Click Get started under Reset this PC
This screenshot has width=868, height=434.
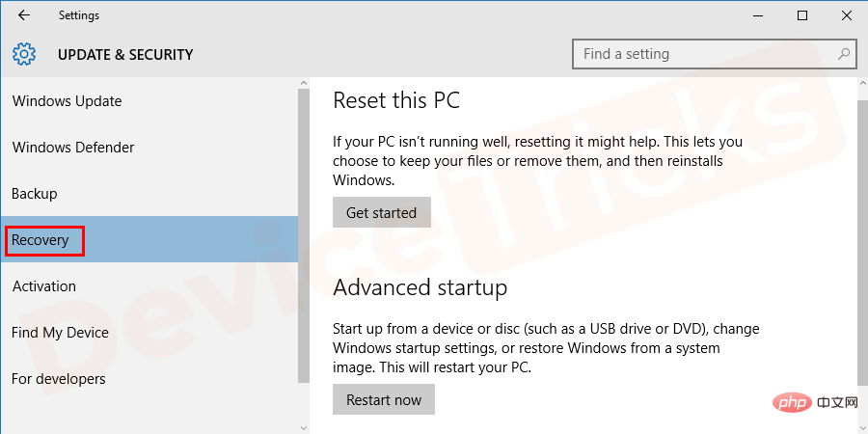381,212
